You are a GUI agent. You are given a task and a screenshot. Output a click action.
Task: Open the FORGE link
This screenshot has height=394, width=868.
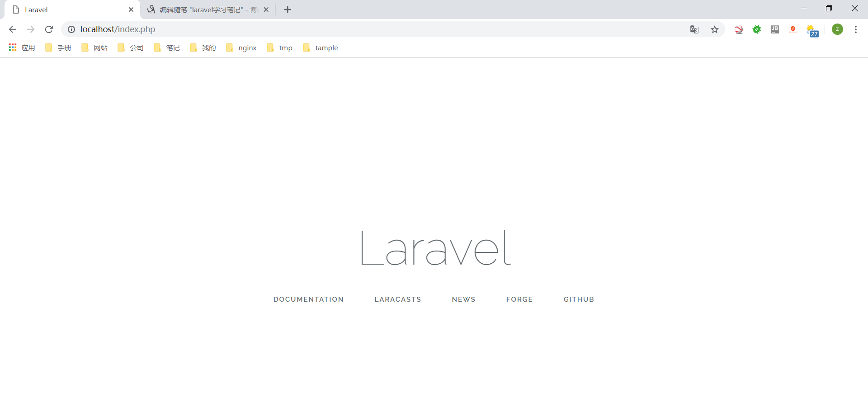(519, 299)
